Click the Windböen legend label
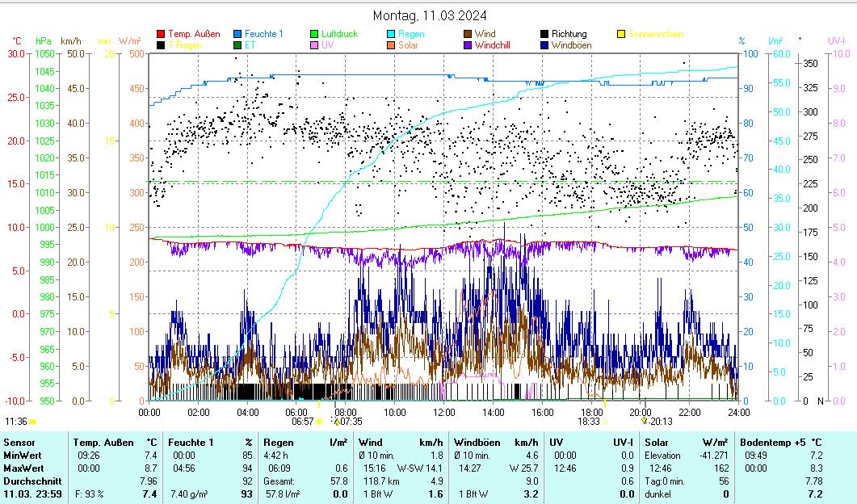The height and width of the screenshot is (504, 857). click(x=571, y=45)
